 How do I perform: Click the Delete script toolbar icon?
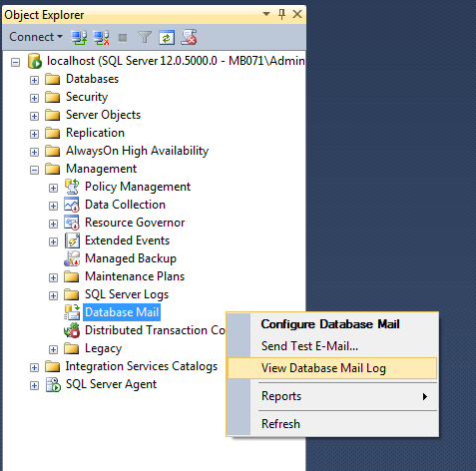click(189, 37)
